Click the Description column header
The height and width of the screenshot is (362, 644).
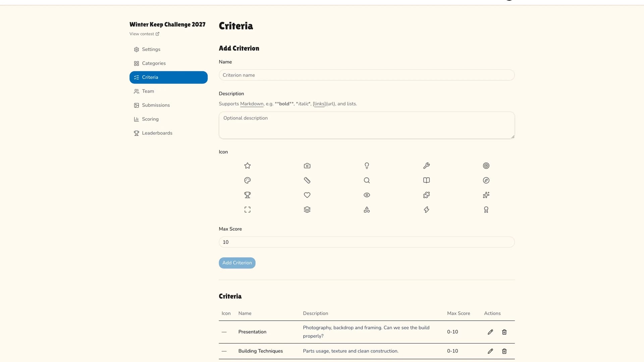pyautogui.click(x=315, y=313)
